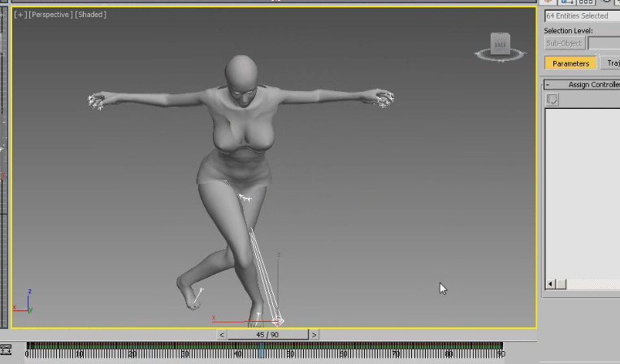620x364 pixels.
Task: Switch to the Trajectories tab
Action: (611, 63)
